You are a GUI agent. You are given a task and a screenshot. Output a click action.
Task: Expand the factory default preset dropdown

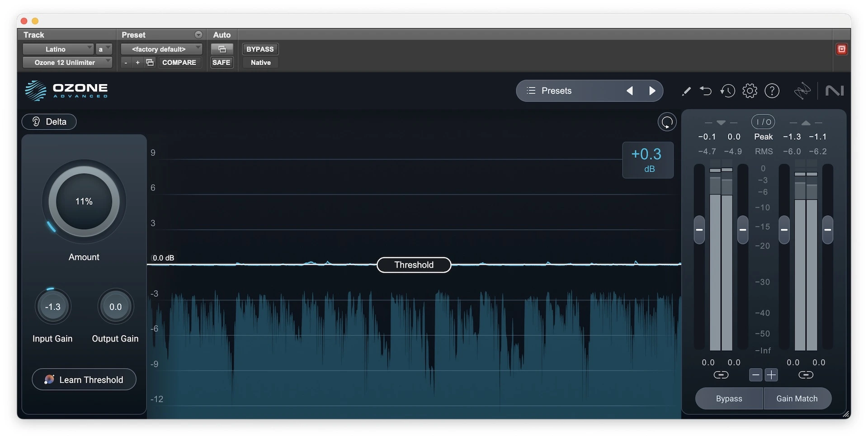(161, 49)
